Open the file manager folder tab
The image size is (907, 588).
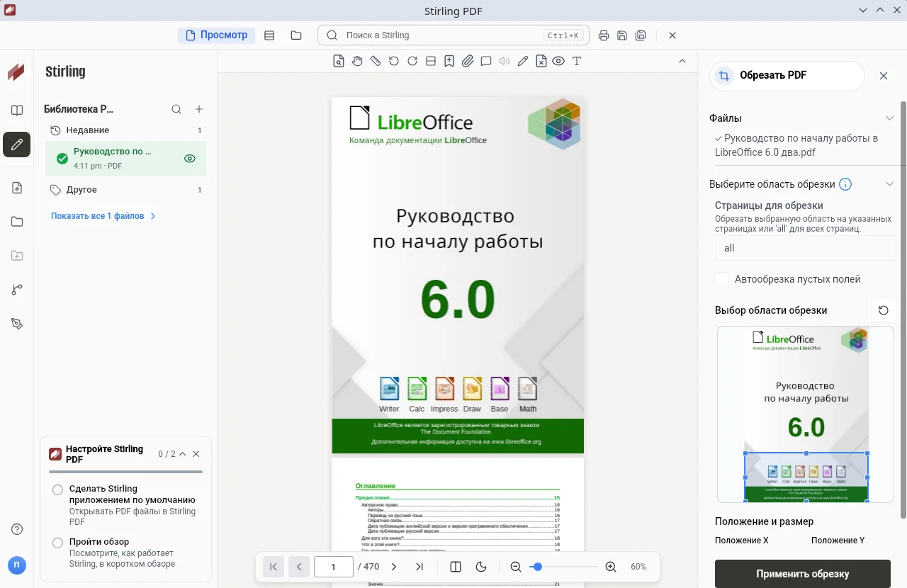click(x=296, y=35)
